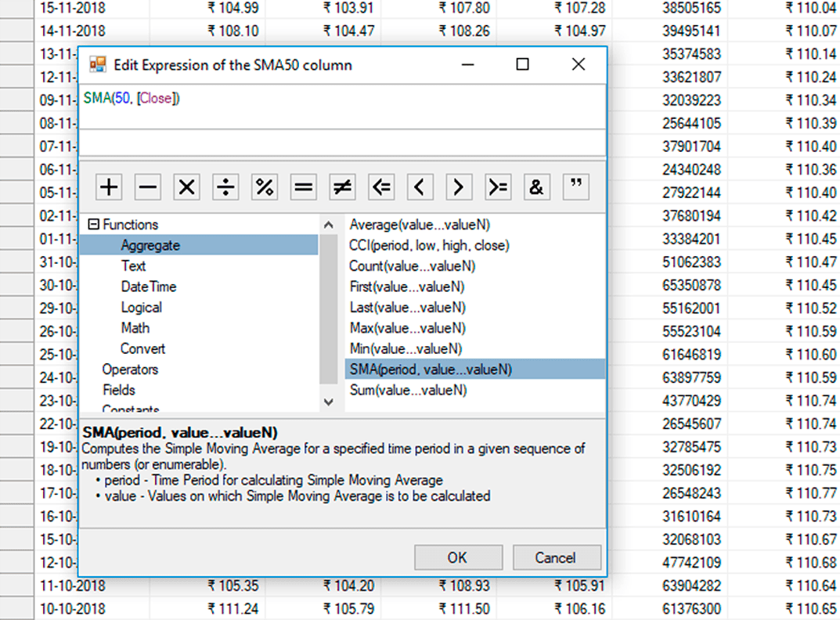Choose Count(value...valueN) function
The width and height of the screenshot is (840, 620).
(x=412, y=266)
